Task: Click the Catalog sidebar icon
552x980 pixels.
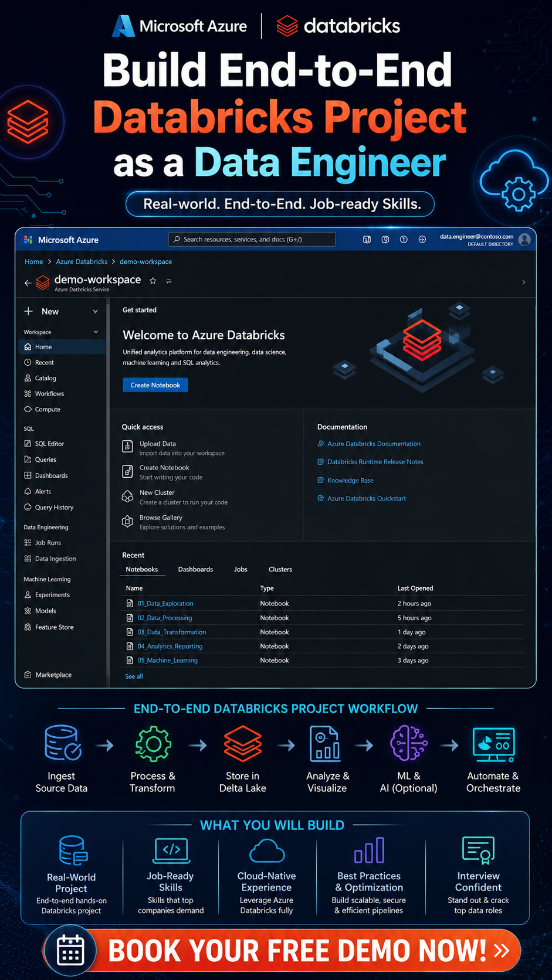Action: tap(28, 378)
